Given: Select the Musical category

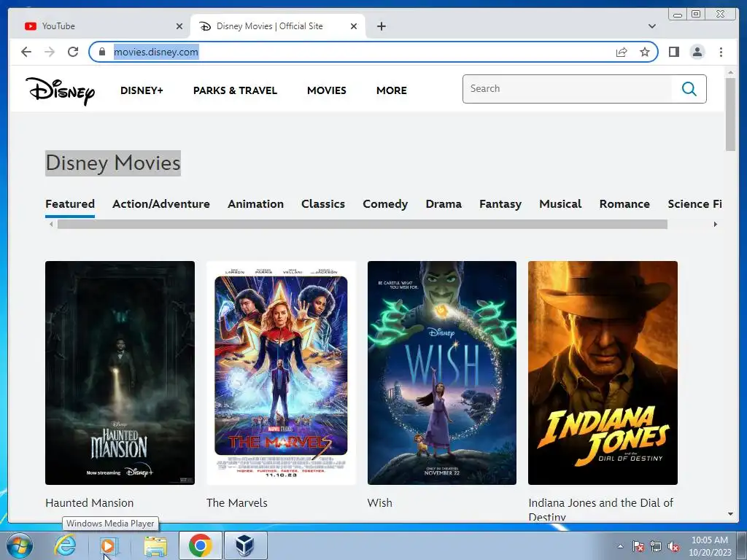Looking at the screenshot, I should [560, 204].
